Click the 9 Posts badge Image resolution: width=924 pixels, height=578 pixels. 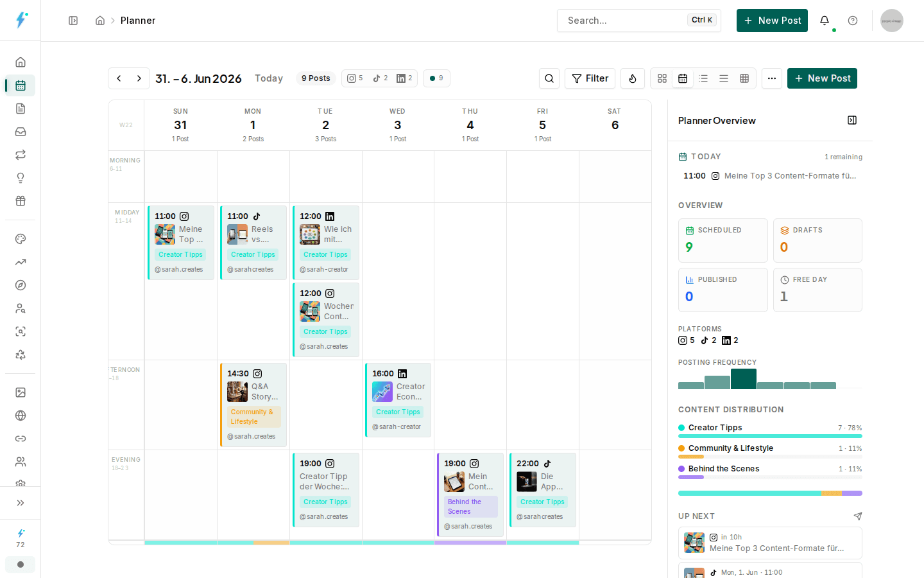(x=316, y=78)
